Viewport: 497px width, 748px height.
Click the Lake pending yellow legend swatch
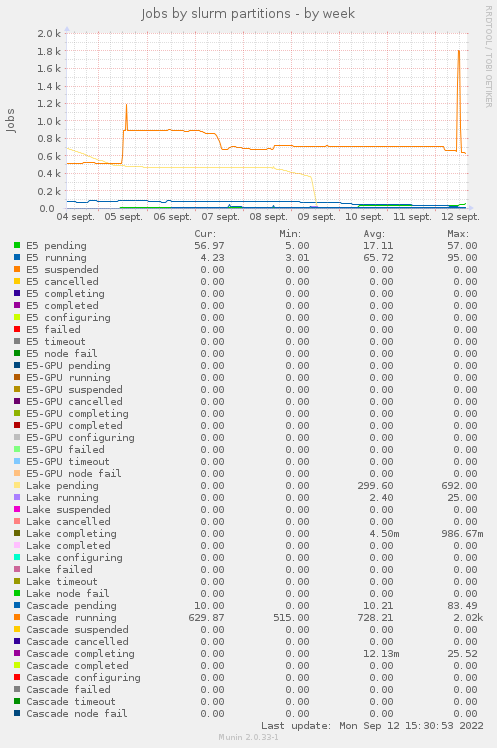[x=17, y=485]
